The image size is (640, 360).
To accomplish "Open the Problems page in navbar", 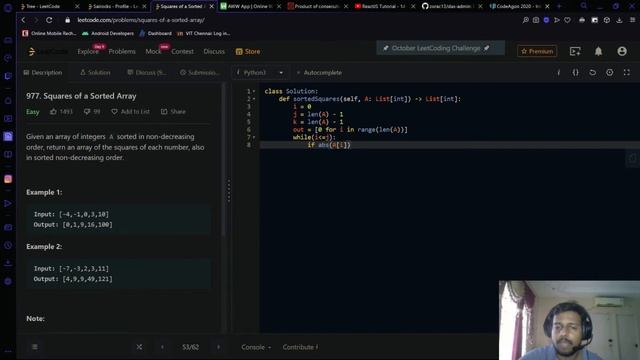I will [x=122, y=51].
